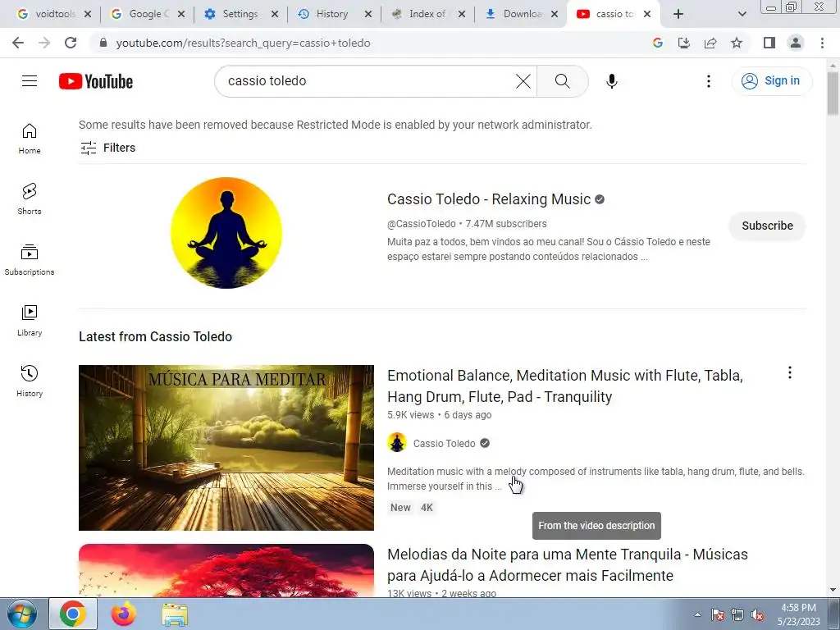The image size is (840, 630).
Task: Go back with browser back arrow
Action: pyautogui.click(x=18, y=43)
